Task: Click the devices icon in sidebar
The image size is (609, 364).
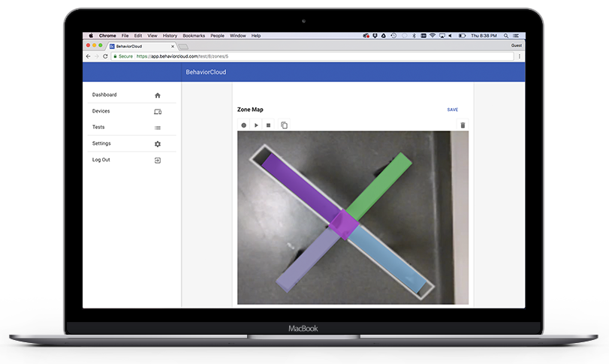Action: [x=157, y=112]
